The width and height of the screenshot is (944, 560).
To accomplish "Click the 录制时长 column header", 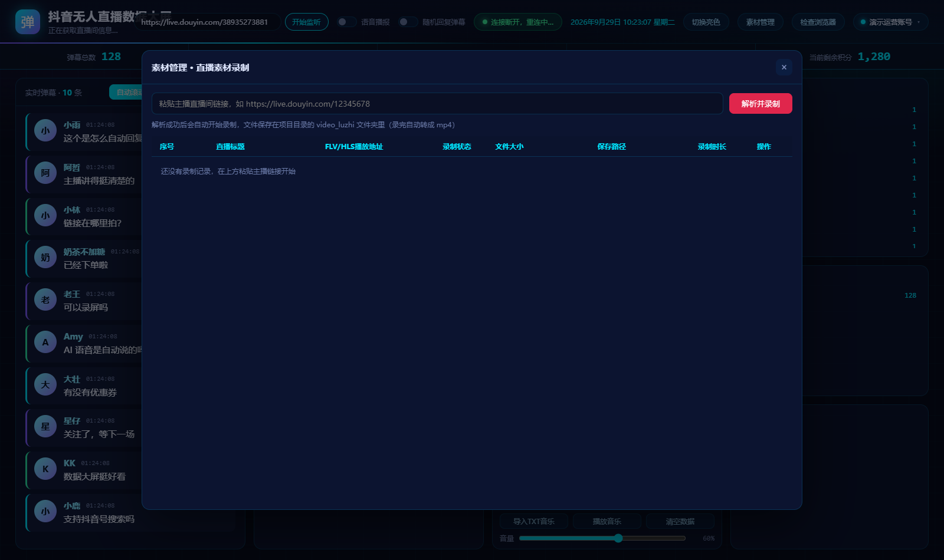I will 712,147.
